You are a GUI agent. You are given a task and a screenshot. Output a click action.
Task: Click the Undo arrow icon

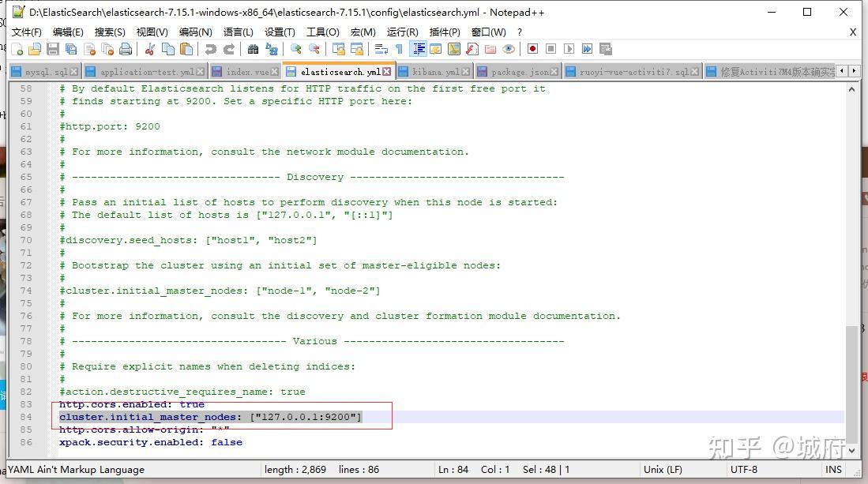(x=210, y=49)
